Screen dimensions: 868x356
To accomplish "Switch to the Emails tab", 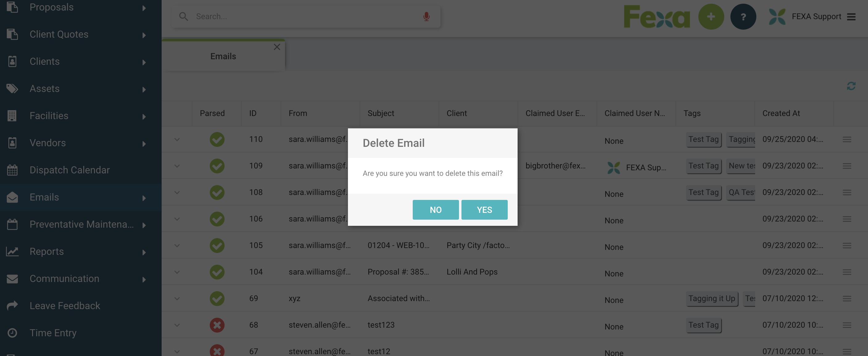I will click(223, 56).
